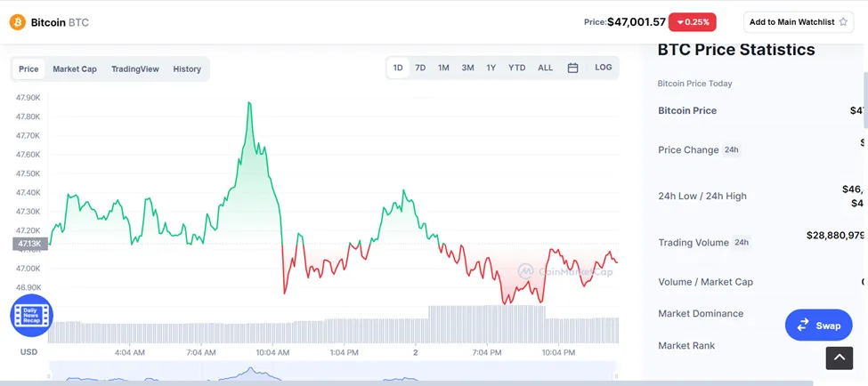Open the History tab

pos(187,69)
